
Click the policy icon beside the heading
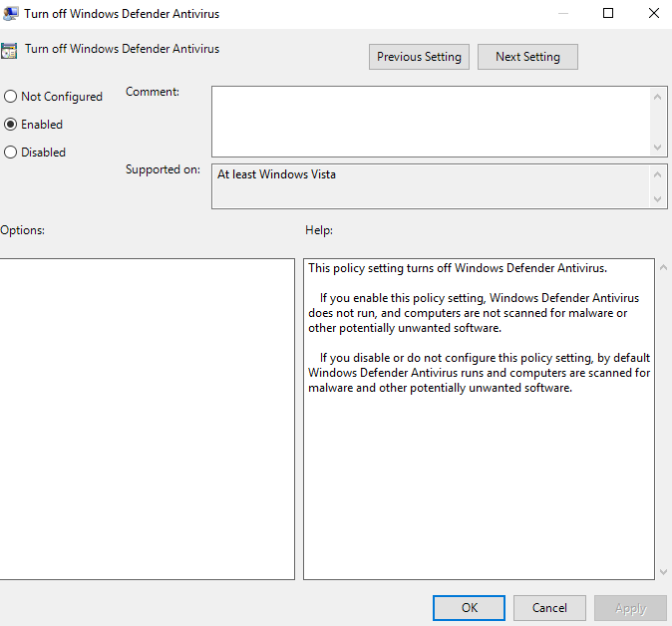pos(9,51)
